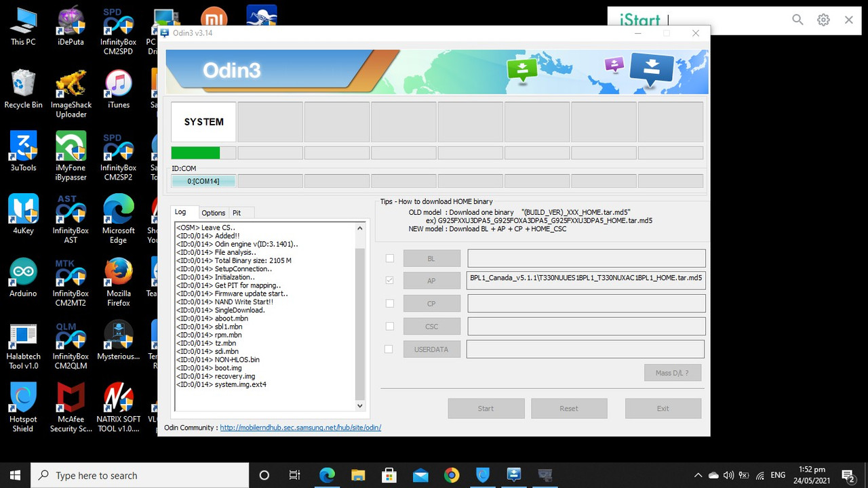Open Google Chrome in the taskbar
Image resolution: width=868 pixels, height=488 pixels.
point(452,475)
